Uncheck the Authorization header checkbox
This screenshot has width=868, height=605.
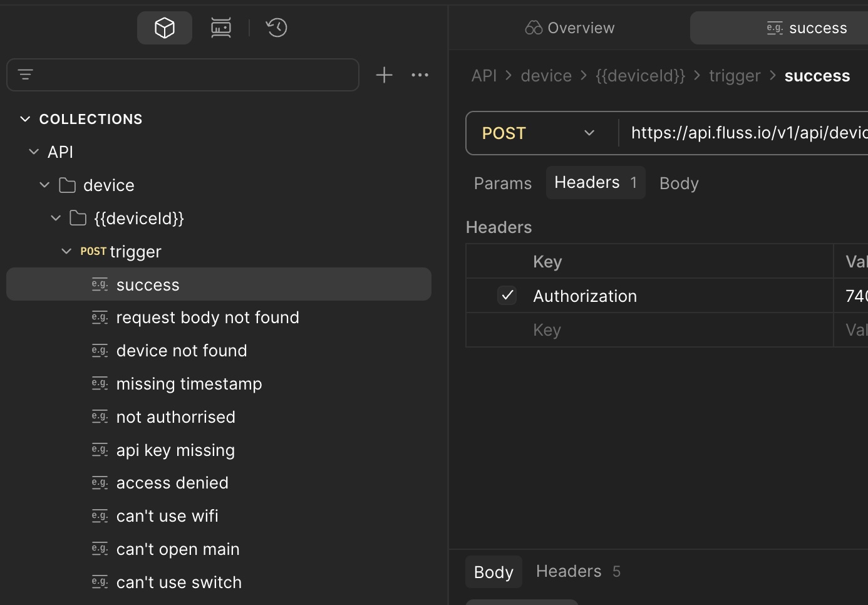coord(507,296)
